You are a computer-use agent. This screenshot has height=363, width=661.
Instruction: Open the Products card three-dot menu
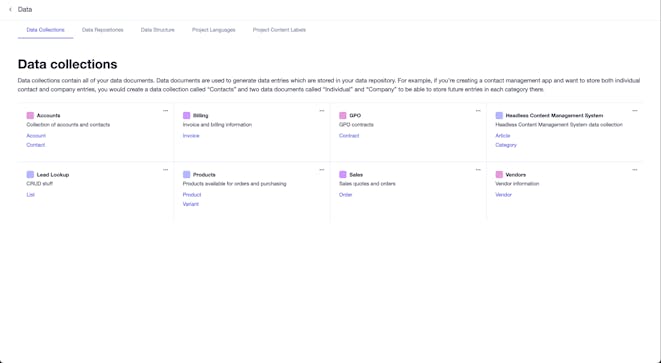coord(322,170)
